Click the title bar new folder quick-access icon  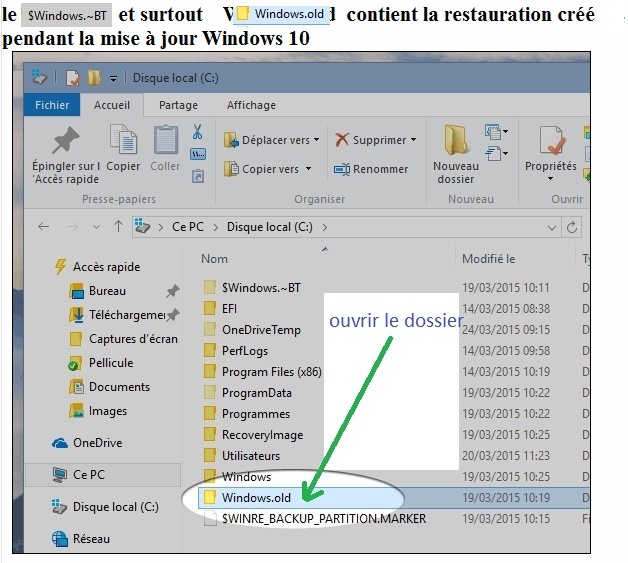click(94, 78)
